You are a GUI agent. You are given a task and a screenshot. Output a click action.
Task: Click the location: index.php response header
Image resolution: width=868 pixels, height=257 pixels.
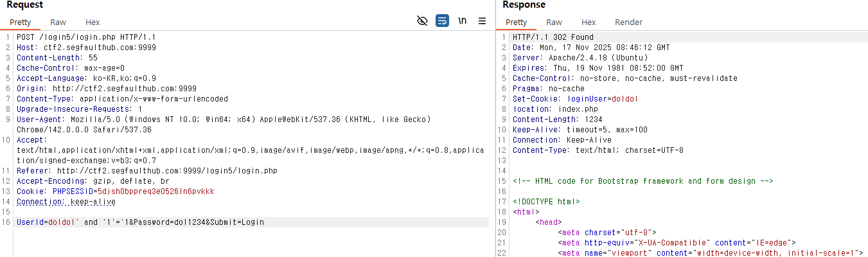(x=556, y=109)
